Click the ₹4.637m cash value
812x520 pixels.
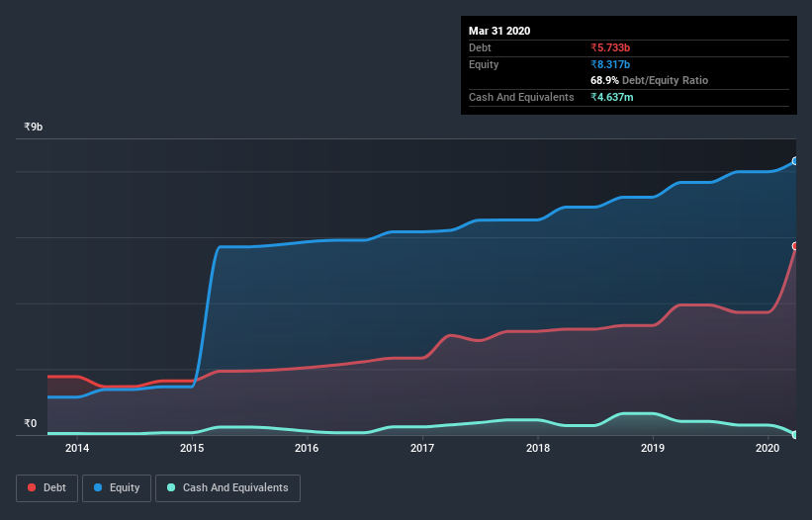pyautogui.click(x=612, y=97)
